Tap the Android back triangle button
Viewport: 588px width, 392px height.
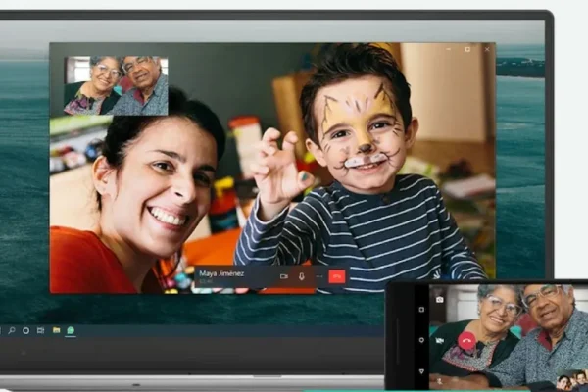pyautogui.click(x=421, y=371)
